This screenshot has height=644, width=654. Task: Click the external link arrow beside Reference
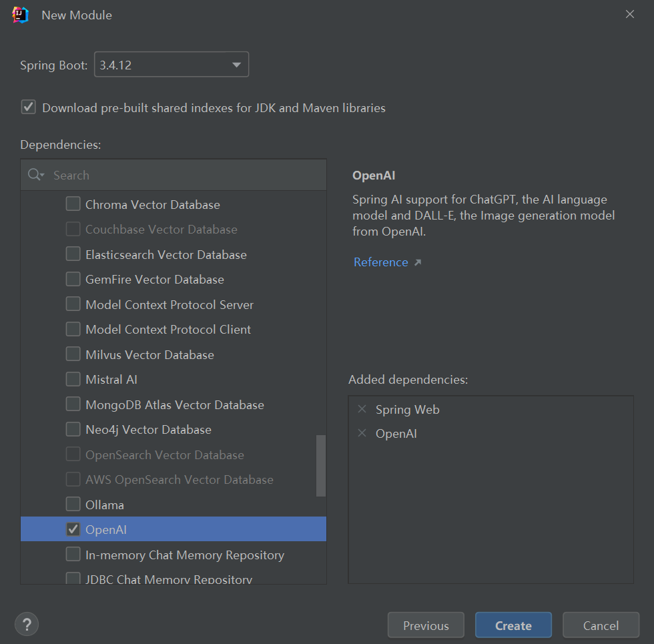pos(418,262)
